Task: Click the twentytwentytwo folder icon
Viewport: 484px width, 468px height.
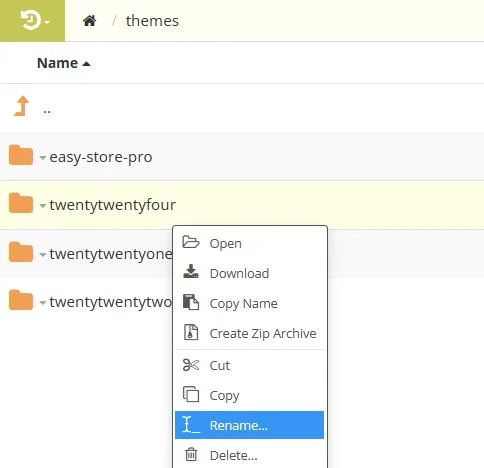Action: [x=21, y=300]
